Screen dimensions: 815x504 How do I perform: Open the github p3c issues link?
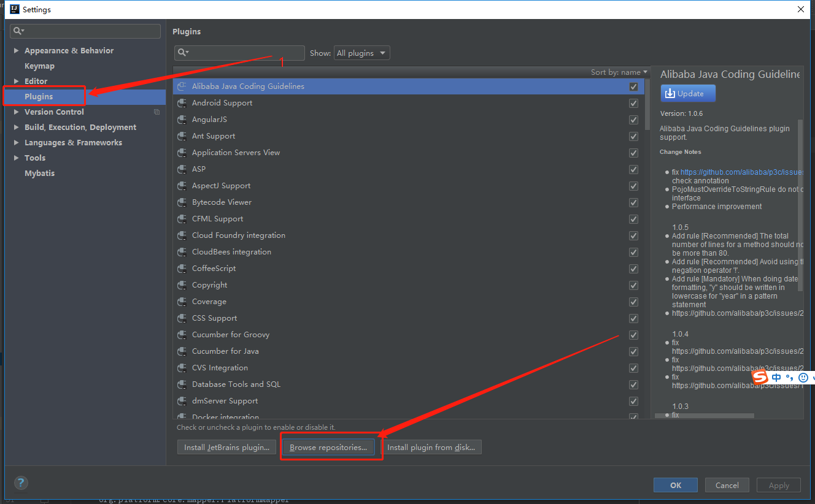coord(742,172)
